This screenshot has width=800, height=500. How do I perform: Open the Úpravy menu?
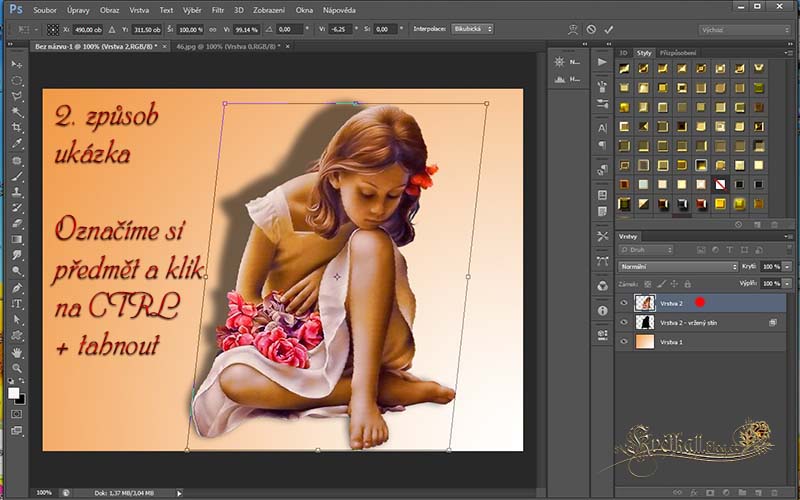click(x=78, y=10)
